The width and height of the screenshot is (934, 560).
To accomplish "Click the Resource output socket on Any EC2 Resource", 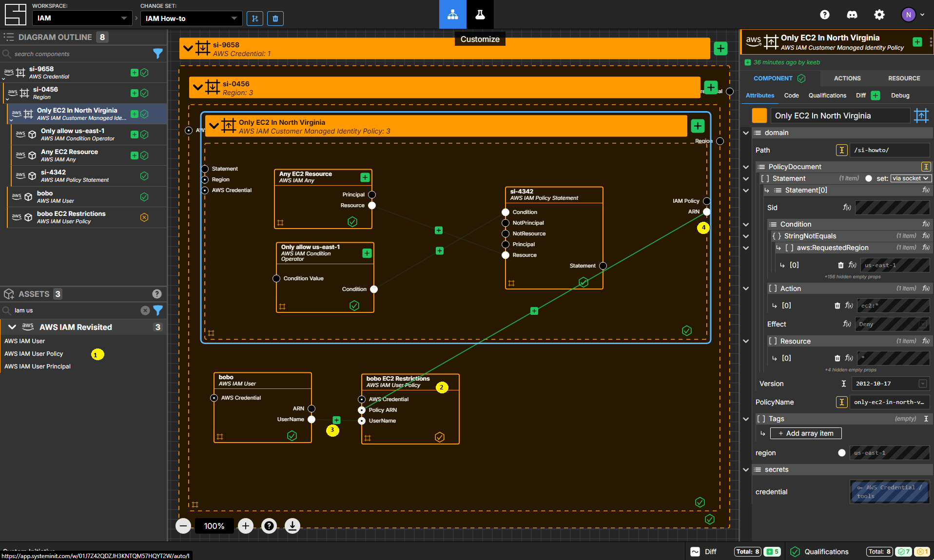I will [372, 205].
